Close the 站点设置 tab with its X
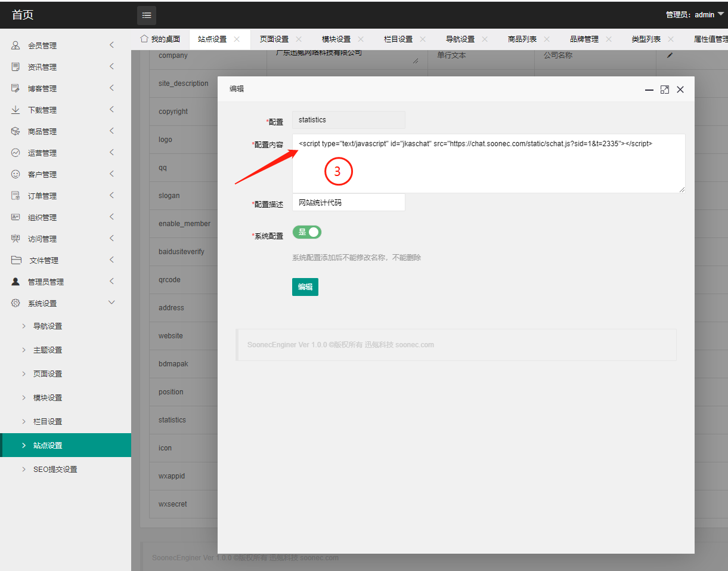Image resolution: width=728 pixels, height=571 pixels. (x=237, y=39)
